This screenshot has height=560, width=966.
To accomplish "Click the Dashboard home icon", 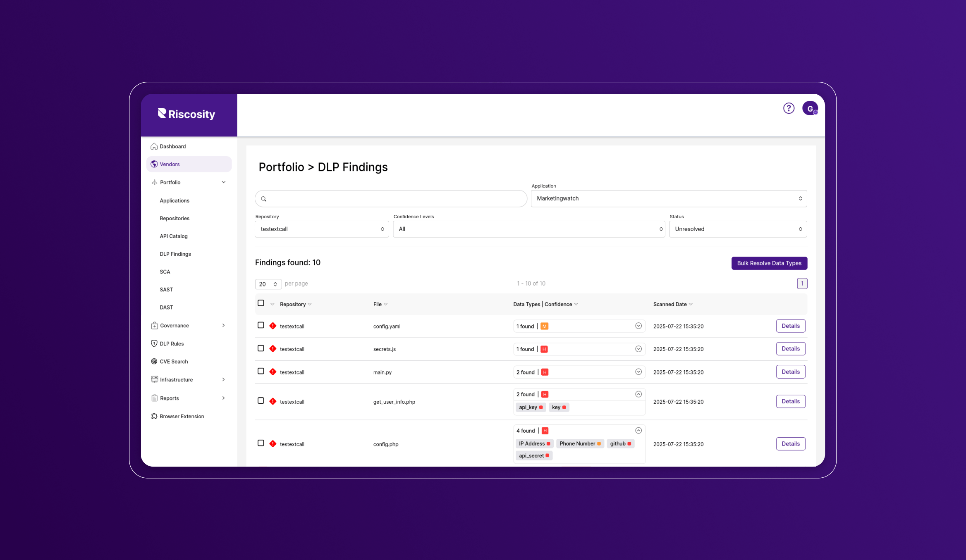I will tap(154, 146).
